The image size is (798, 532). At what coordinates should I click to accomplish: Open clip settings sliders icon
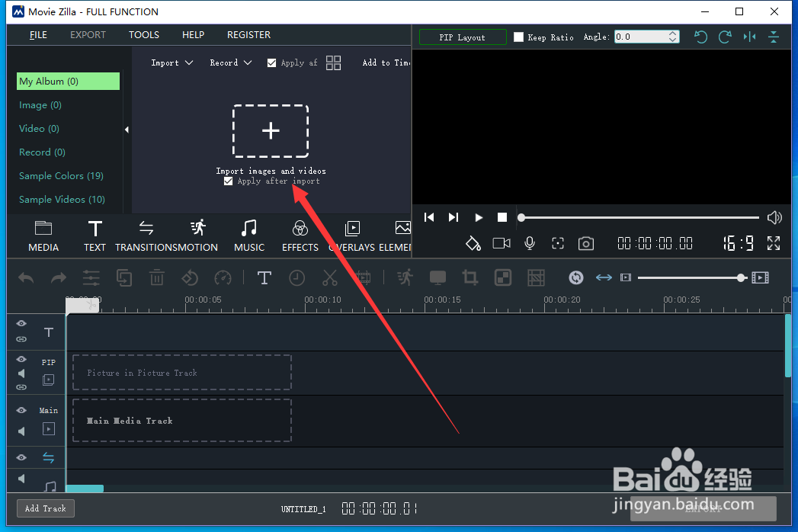[91, 278]
